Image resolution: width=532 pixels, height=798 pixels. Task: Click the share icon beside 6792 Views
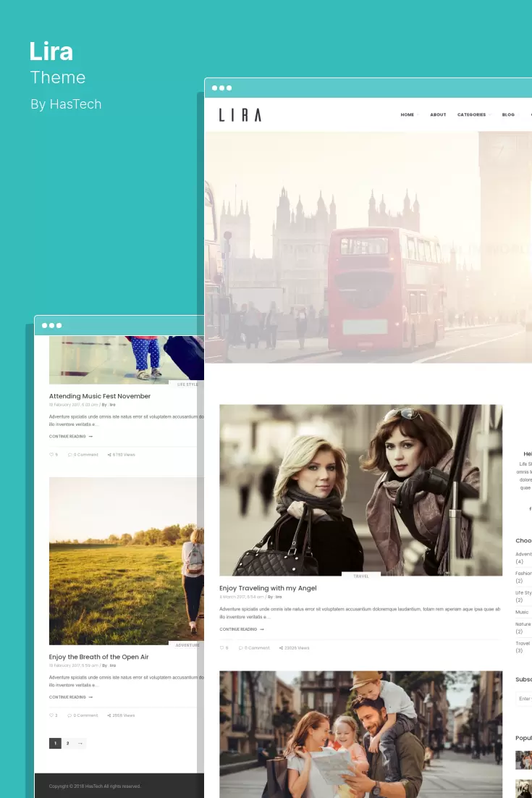click(109, 455)
